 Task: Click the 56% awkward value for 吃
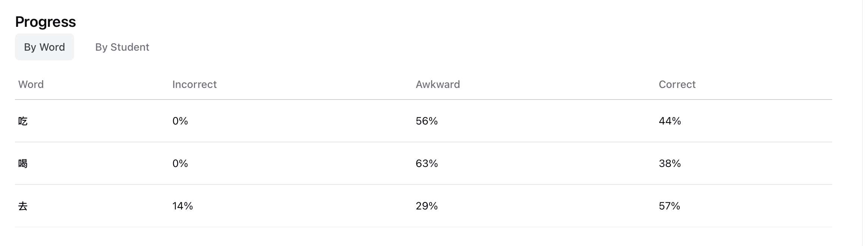tap(427, 121)
